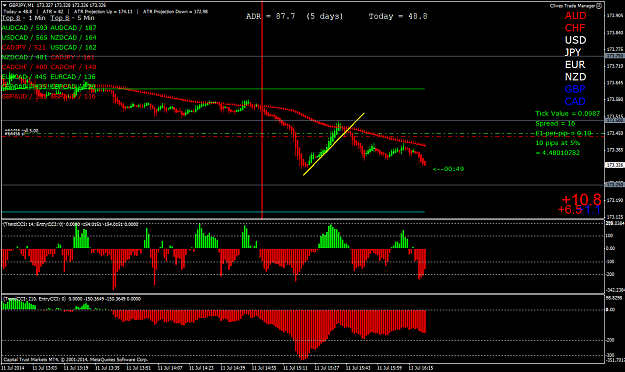Click the Trade Manager smiley face icon

pos(599,6)
